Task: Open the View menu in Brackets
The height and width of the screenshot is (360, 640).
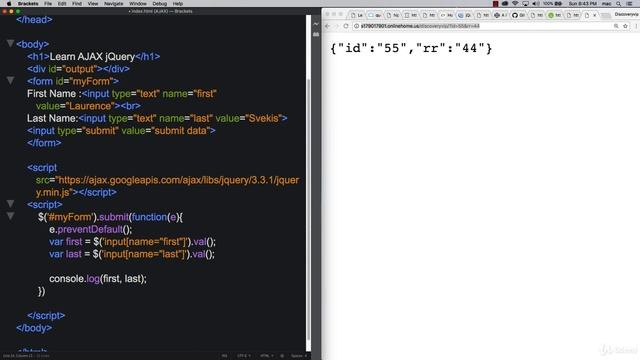Action: click(x=93, y=3)
